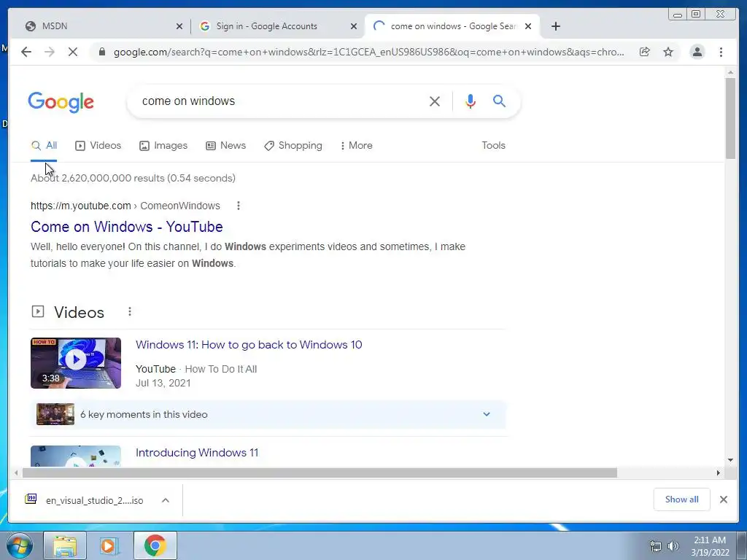The width and height of the screenshot is (747, 560).
Task: Go to Google homepage logo
Action: point(61,102)
